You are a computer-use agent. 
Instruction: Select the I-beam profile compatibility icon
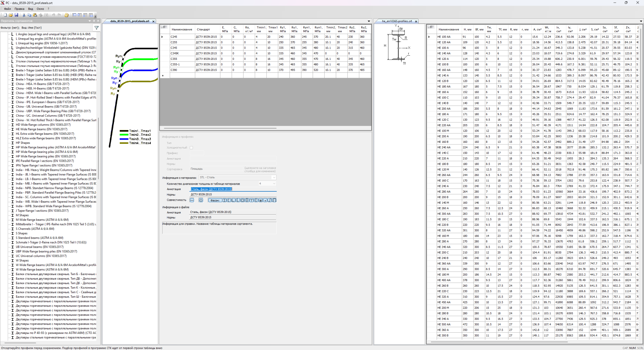click(224, 200)
